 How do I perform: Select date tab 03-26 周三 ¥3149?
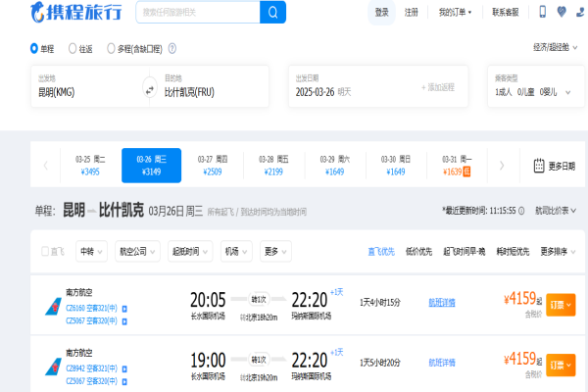pyautogui.click(x=152, y=166)
